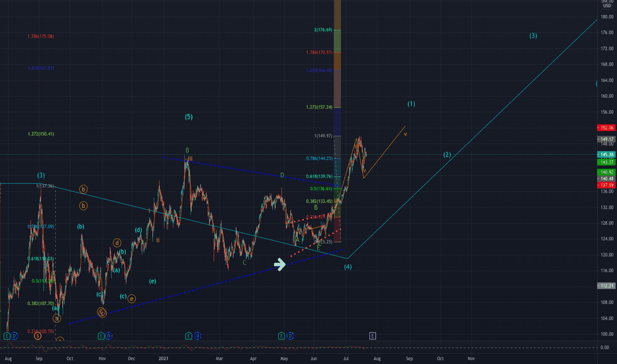Click the red 152.06 price label
Image resolution: width=617 pixels, height=364 pixels.
(x=606, y=128)
